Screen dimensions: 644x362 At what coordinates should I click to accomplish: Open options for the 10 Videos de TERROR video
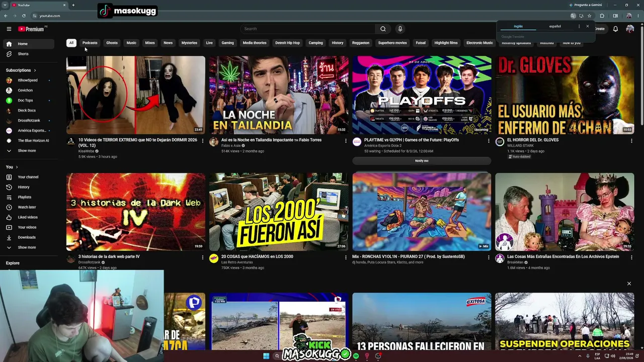click(x=203, y=141)
